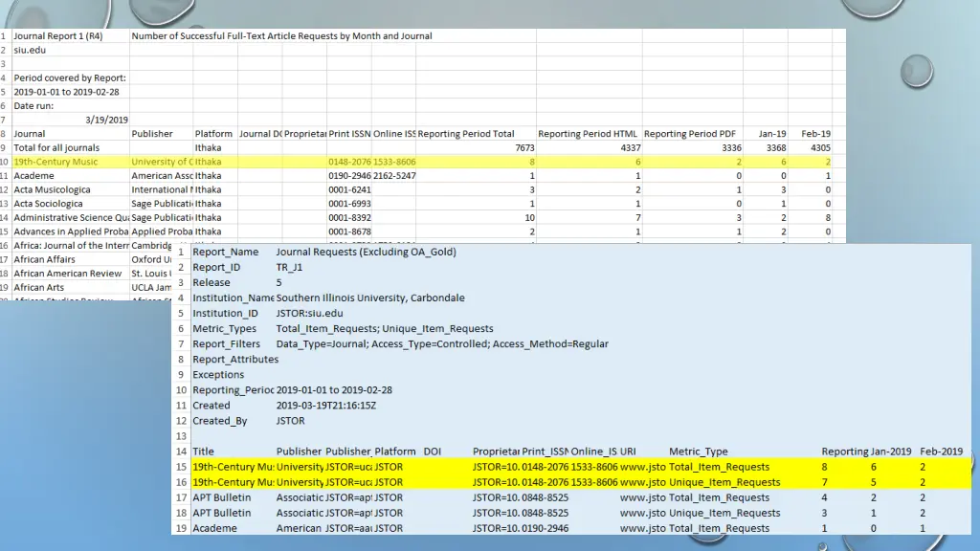
Task: Click the '2019-01-01 to 2019-02-28' cell in top sheet
Action: (x=66, y=92)
